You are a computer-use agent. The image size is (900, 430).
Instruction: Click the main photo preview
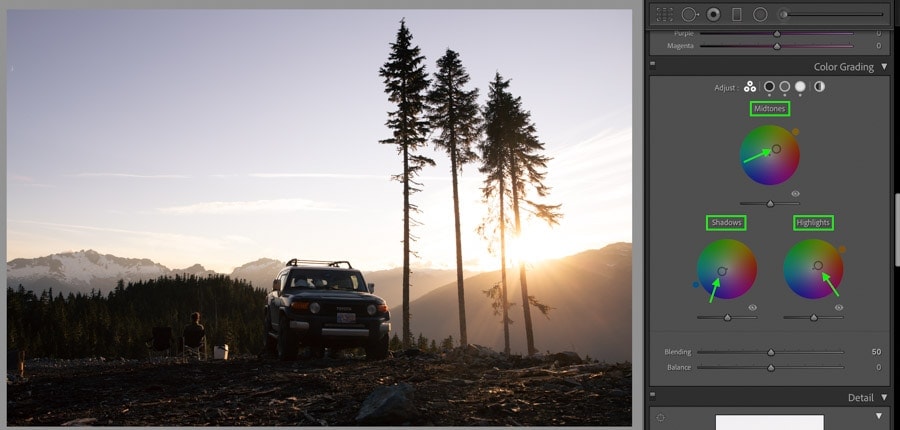(x=319, y=217)
